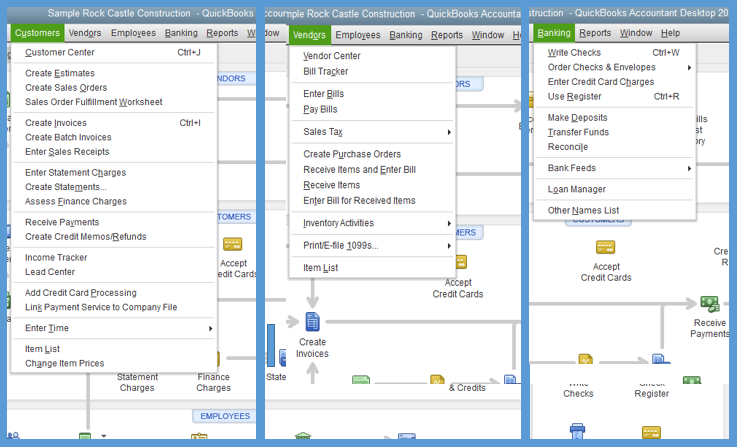This screenshot has width=737, height=447.
Task: Click Accept Credit Cards icon beside Customers menu
Action: pos(232,244)
